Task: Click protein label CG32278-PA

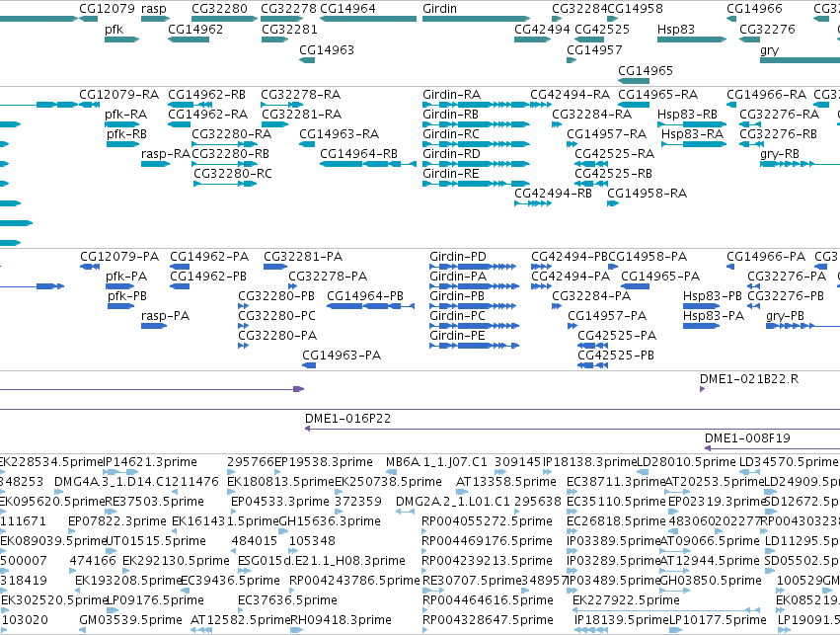Action: pyautogui.click(x=328, y=276)
